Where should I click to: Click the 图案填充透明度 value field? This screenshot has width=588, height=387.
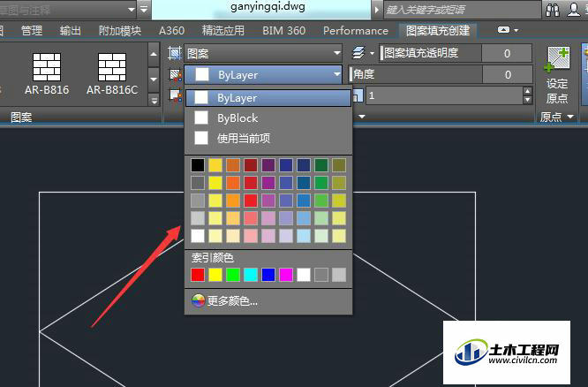tap(507, 53)
